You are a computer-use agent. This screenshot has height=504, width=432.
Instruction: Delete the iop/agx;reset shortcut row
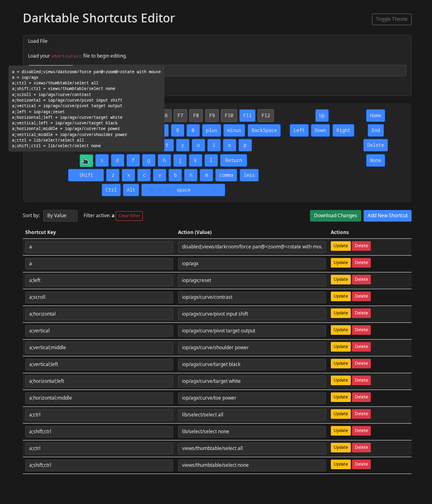pos(361,280)
